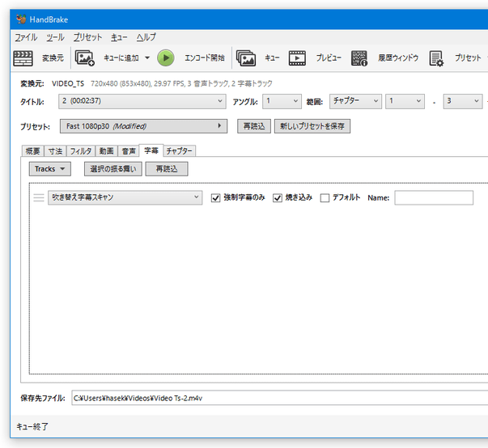Click the 保存先ファイル path field
Image resolution: width=488 pixels, height=448 pixels.
[x=279, y=398]
